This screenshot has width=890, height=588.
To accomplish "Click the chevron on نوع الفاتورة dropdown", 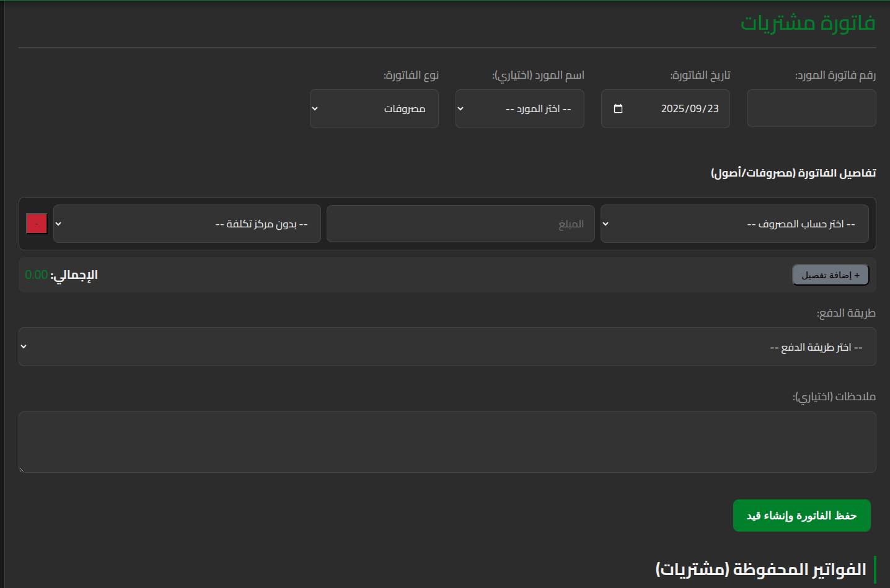I will [x=315, y=109].
